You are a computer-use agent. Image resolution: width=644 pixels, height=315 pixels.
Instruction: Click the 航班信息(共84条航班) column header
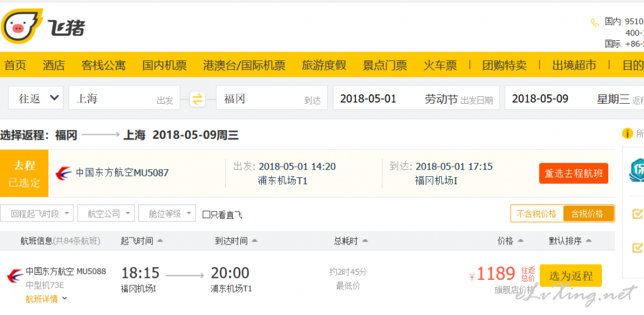tap(60, 241)
